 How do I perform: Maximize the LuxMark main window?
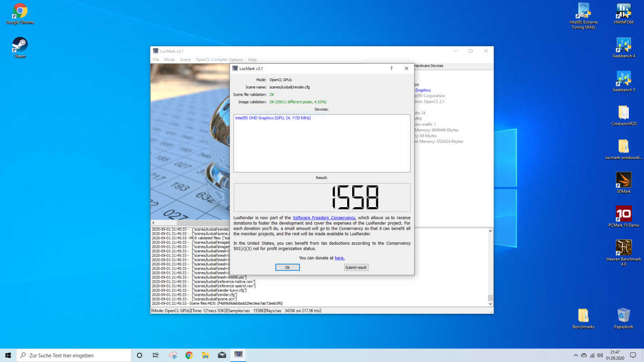coord(470,51)
